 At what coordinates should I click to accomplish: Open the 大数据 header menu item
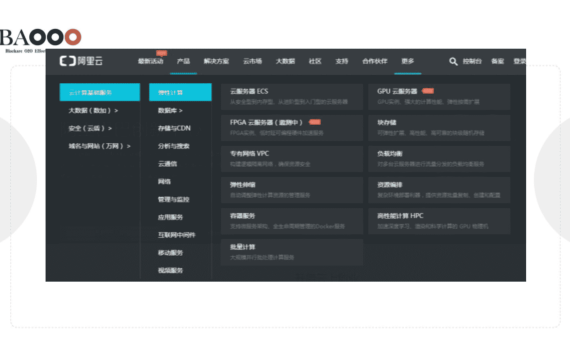pyautogui.click(x=285, y=61)
